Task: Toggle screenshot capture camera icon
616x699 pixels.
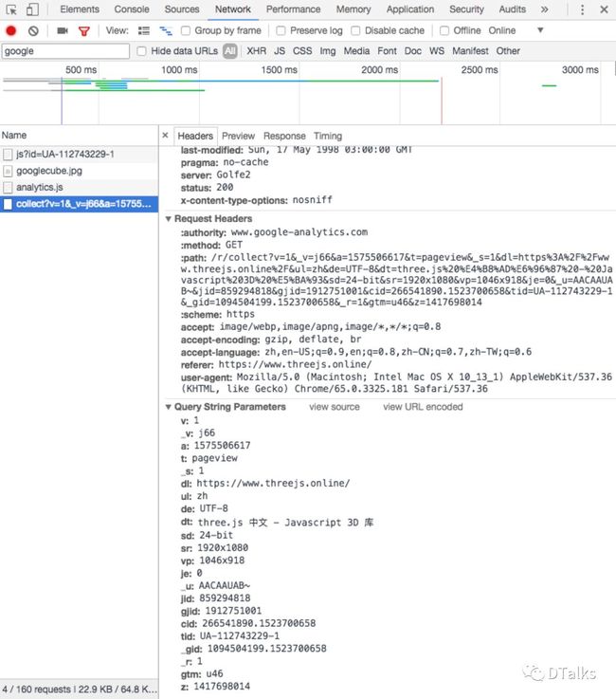Action: coord(63,30)
